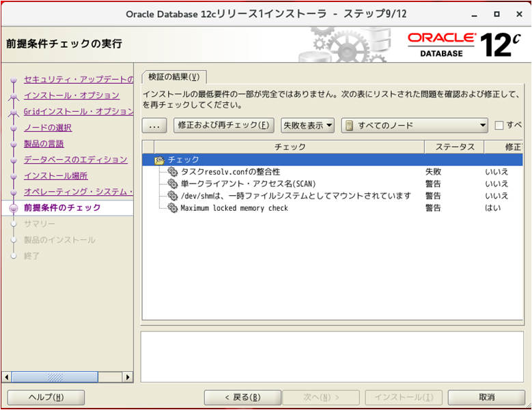Image resolution: width=532 pixels, height=410 pixels.
Task: Click 失敗 status of resolv.conf row
Action: [433, 172]
